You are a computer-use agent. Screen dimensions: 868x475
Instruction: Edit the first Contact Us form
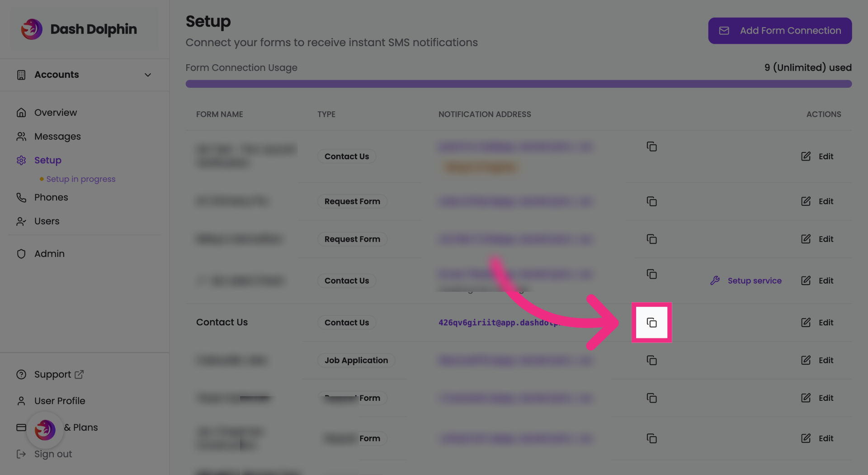(x=817, y=157)
